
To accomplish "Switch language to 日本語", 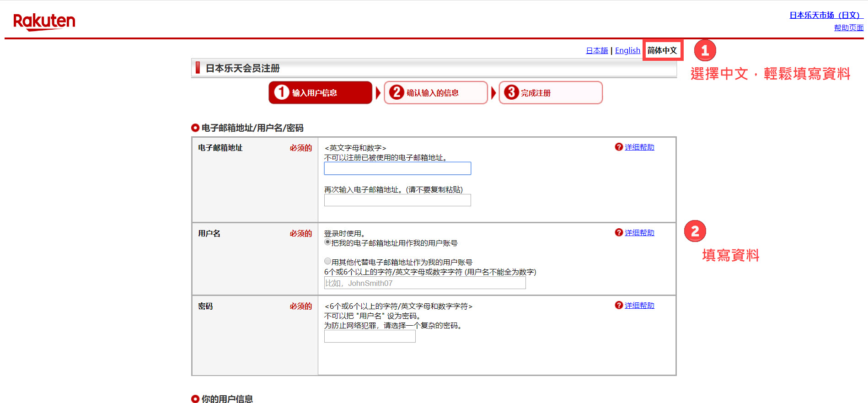I will [x=597, y=50].
